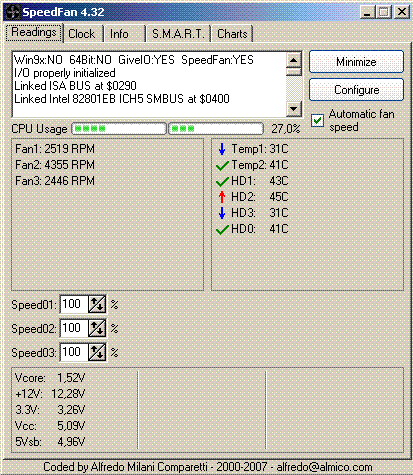Click the Temp1: 31C reading
Screen dimensions: 413x475
point(260,149)
